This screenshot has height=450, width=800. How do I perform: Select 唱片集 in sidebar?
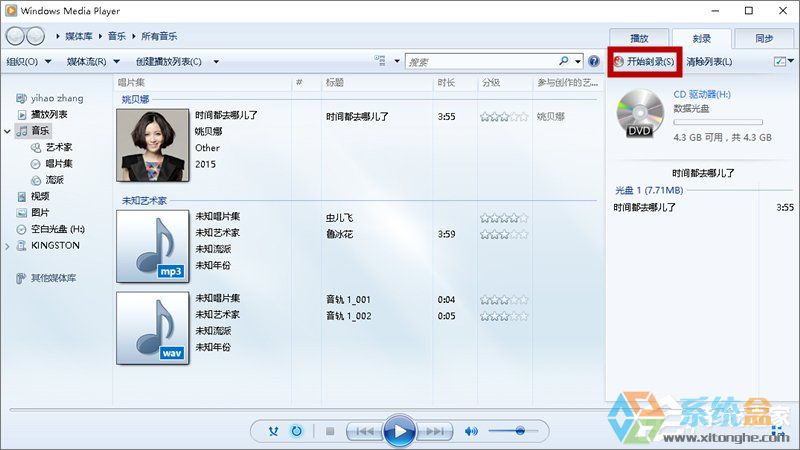pos(52,163)
